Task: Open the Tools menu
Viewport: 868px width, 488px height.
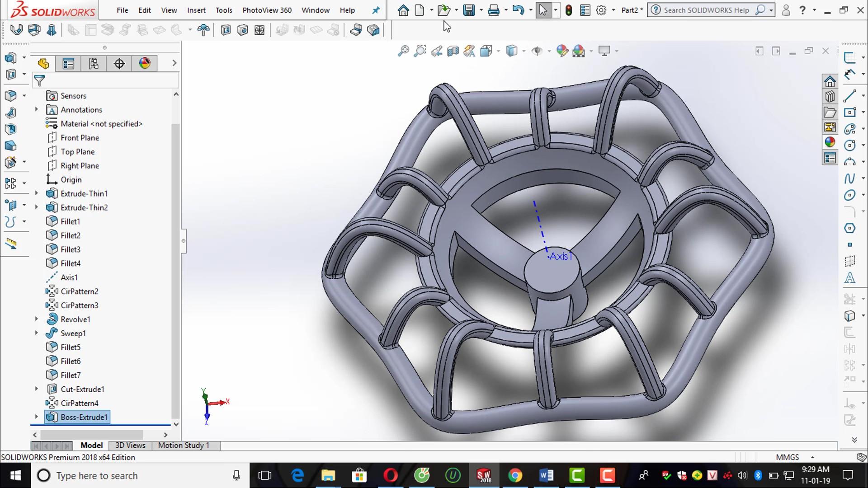Action: coord(224,10)
